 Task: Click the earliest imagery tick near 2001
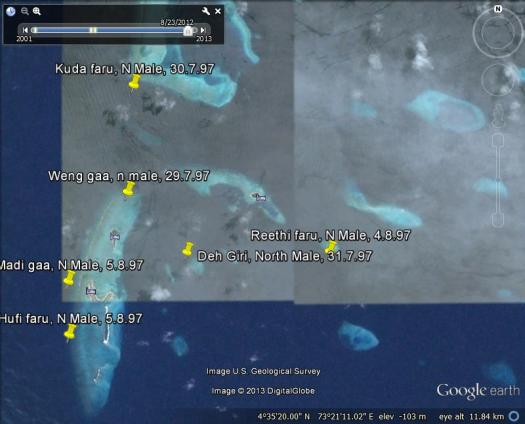34,30
